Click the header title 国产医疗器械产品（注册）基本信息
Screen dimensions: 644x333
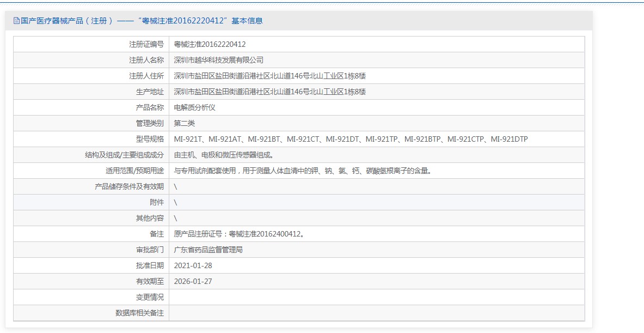point(142,21)
